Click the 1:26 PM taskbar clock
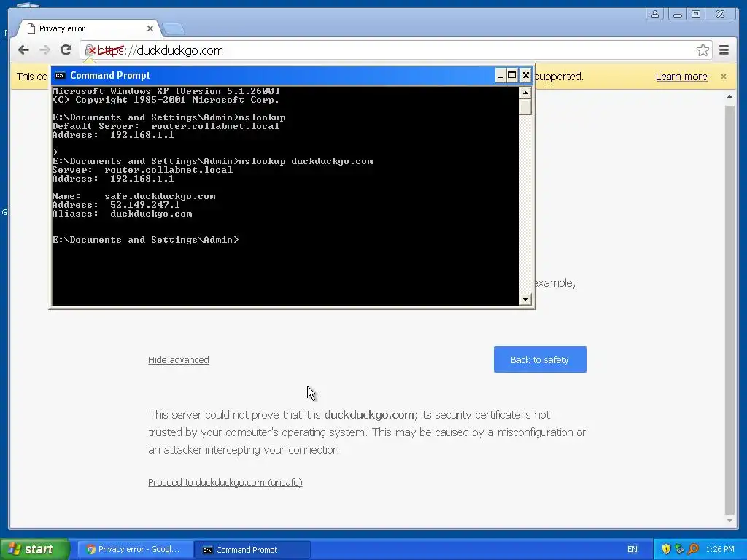The width and height of the screenshot is (747, 560). click(720, 549)
